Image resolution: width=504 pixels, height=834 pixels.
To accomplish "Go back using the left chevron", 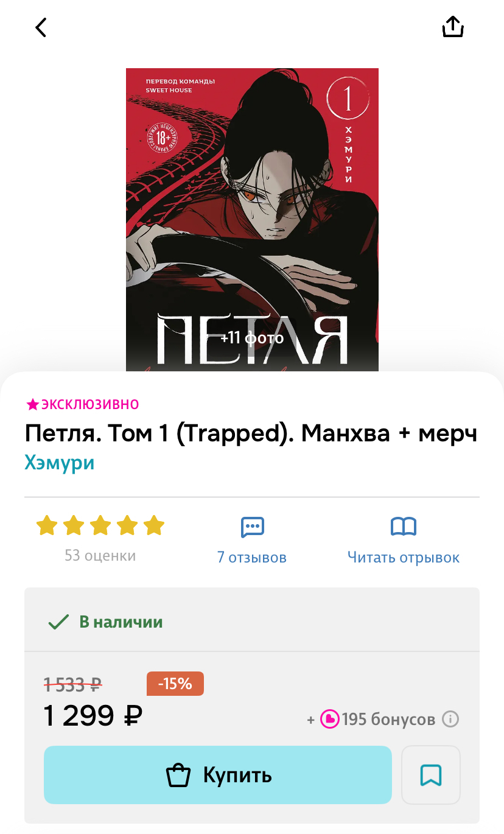I will [41, 27].
